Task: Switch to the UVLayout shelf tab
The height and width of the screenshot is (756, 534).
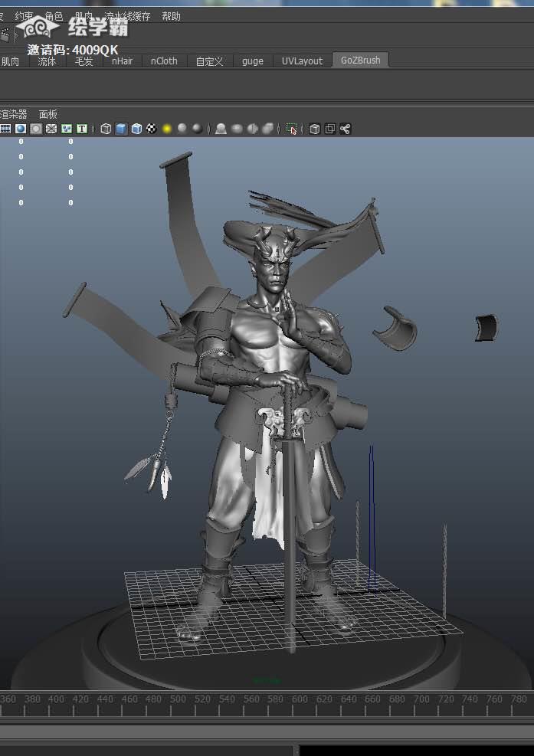Action: (x=302, y=61)
